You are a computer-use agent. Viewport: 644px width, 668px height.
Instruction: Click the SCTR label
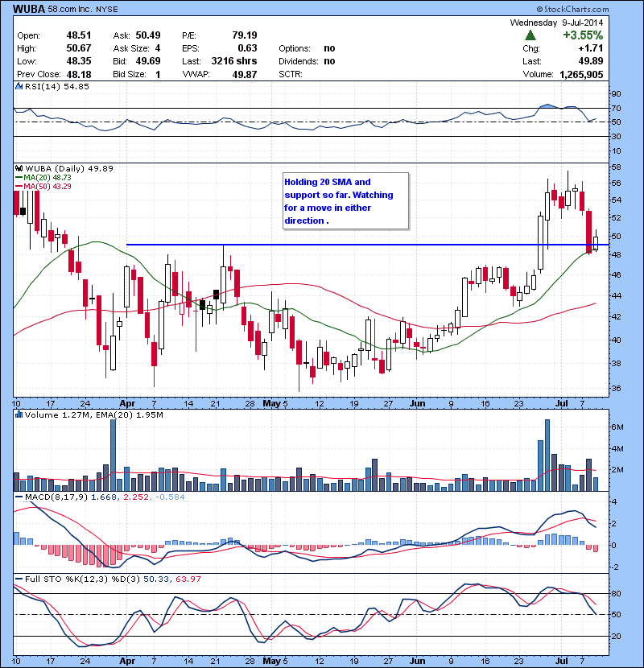291,74
